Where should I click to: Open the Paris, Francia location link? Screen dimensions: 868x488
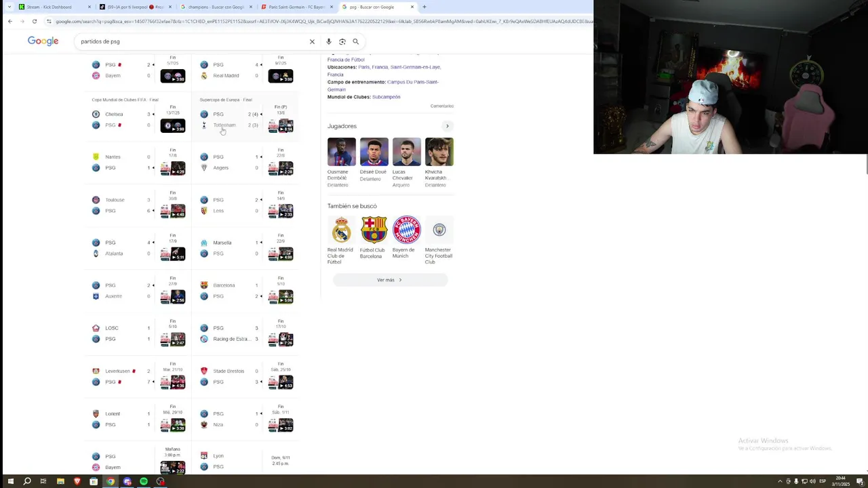point(373,67)
